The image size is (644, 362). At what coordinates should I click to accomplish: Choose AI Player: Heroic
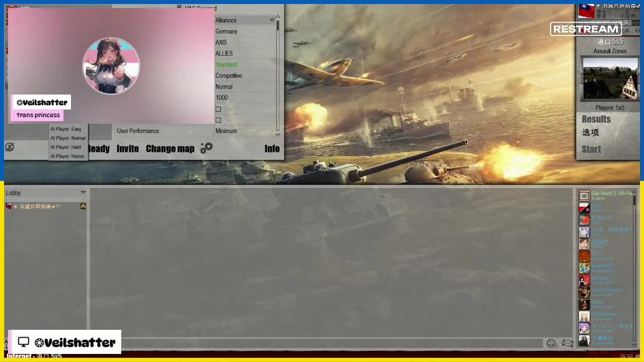68,156
